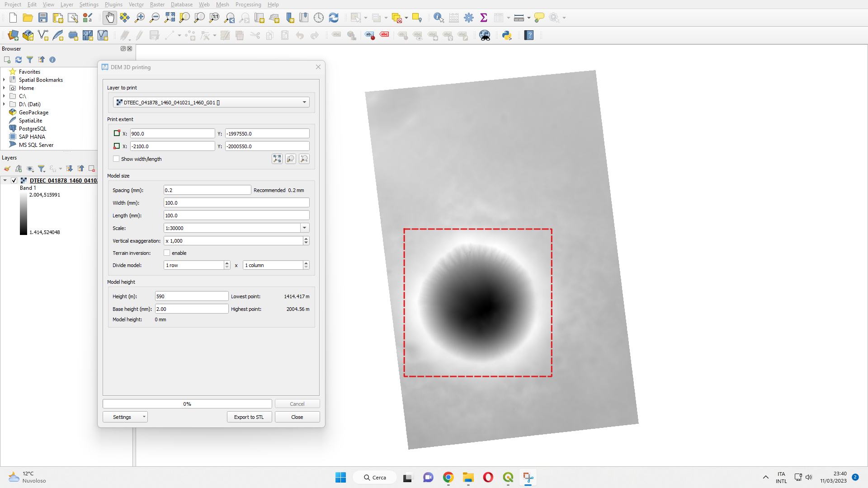
Task: Select PostgreSQL in Browser tree
Action: coord(33,128)
